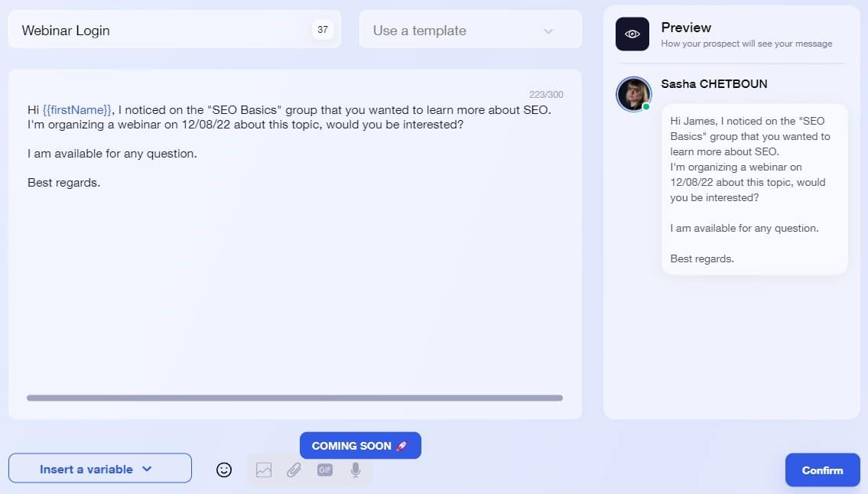
Task: Click the Preview eye icon
Action: pyautogui.click(x=632, y=34)
